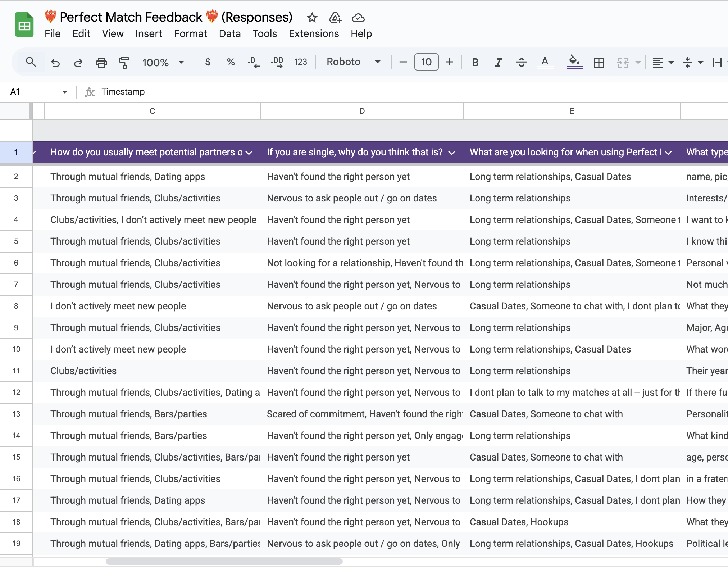
Task: Open the Insert menu
Action: [x=149, y=33]
